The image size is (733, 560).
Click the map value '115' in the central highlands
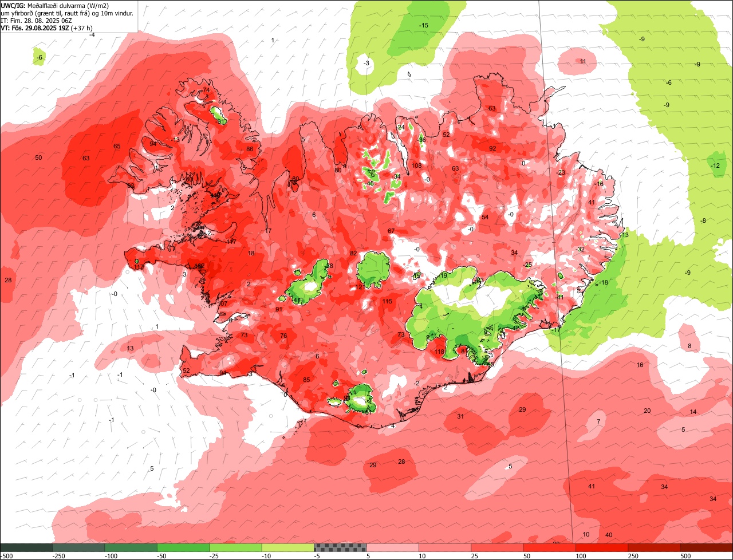pos(387,301)
